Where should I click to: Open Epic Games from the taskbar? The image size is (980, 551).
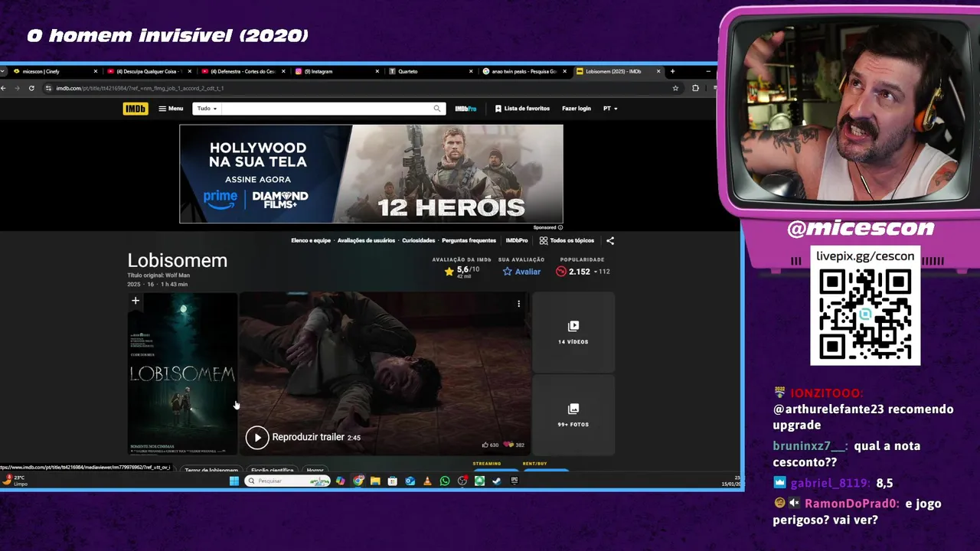point(514,481)
